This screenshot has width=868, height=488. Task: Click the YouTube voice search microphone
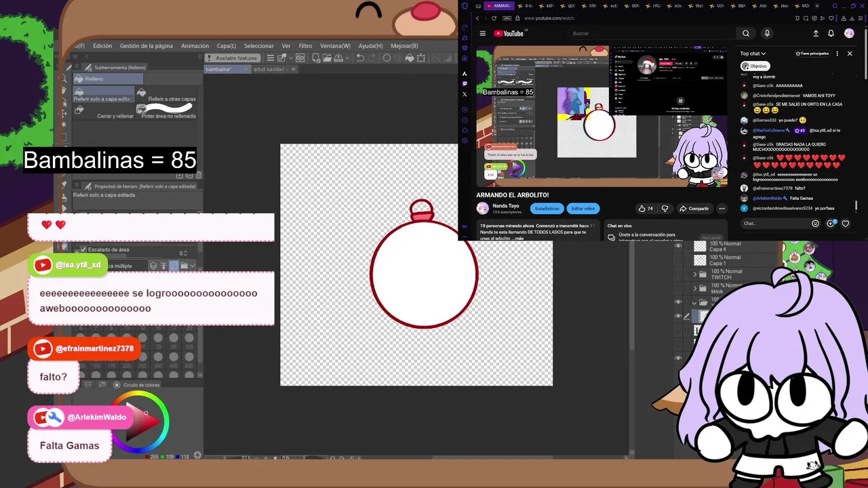767,33
